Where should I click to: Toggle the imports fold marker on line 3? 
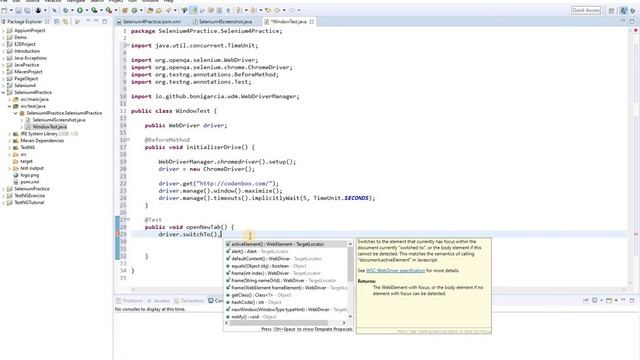(128, 45)
